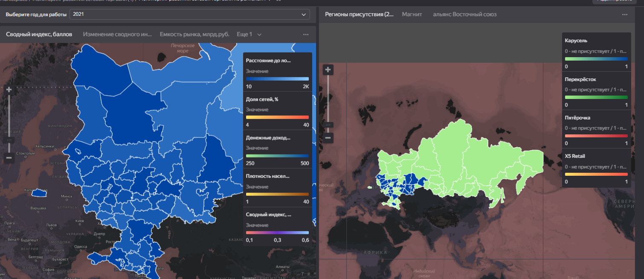Click the Плотность насел... legend title
The width and height of the screenshot is (644, 279).
coord(268,176)
